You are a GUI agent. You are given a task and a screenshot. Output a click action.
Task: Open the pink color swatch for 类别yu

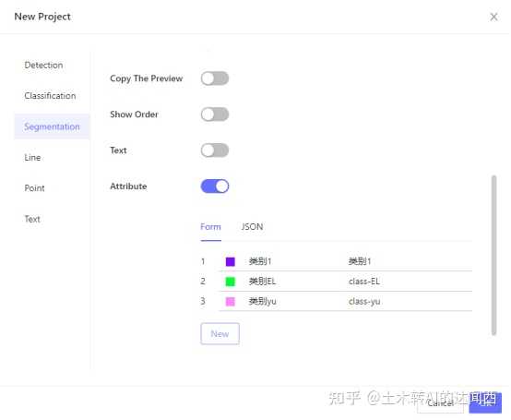(x=230, y=301)
